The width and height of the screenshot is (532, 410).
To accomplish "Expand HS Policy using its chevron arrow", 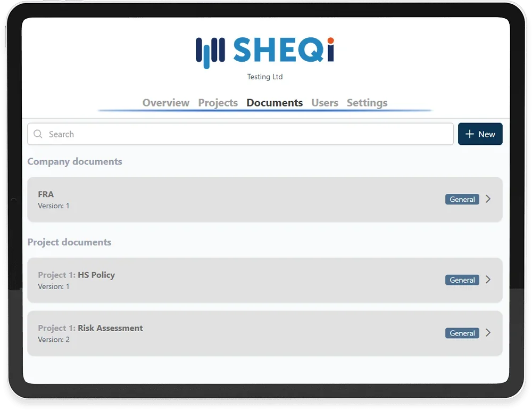I will [488, 280].
